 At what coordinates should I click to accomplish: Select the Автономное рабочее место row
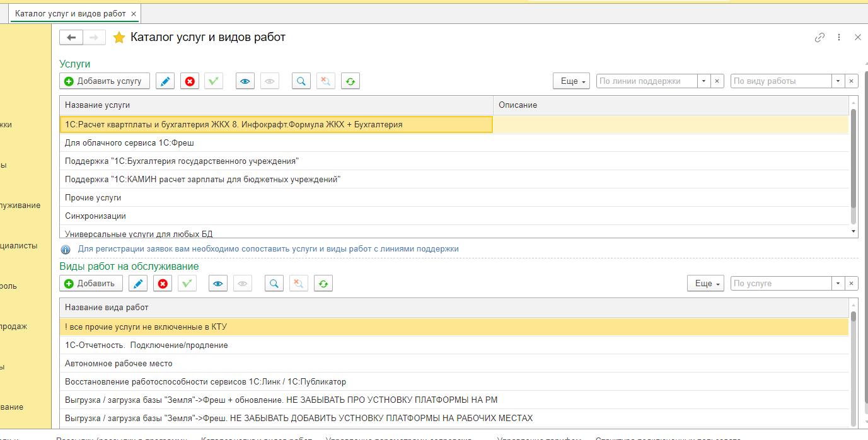tap(454, 364)
